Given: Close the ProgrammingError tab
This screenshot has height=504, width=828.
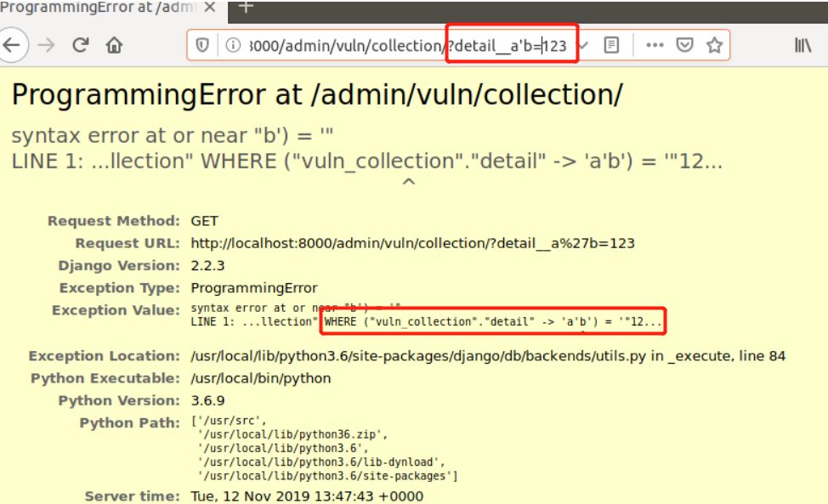Looking at the screenshot, I should point(210,8).
